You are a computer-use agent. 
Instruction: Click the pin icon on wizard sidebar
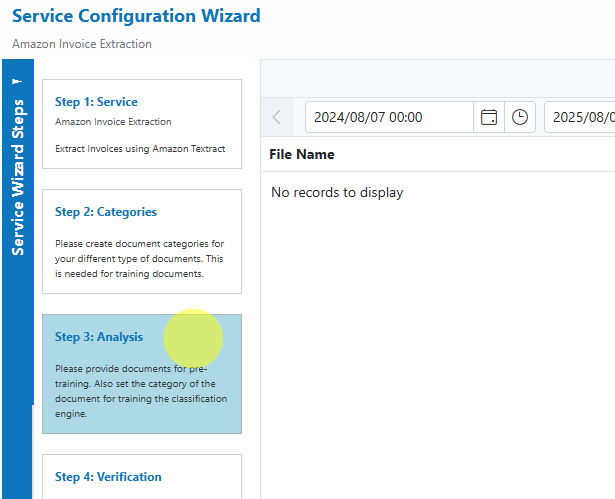click(x=17, y=82)
